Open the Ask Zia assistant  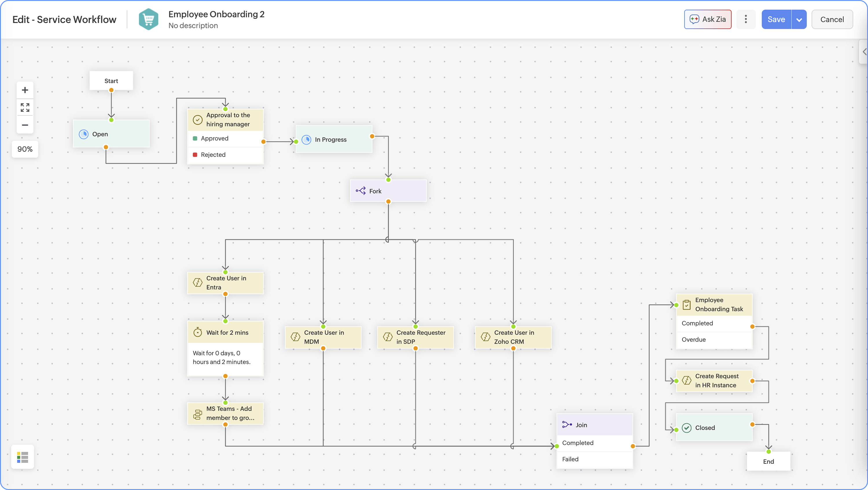[x=708, y=19]
